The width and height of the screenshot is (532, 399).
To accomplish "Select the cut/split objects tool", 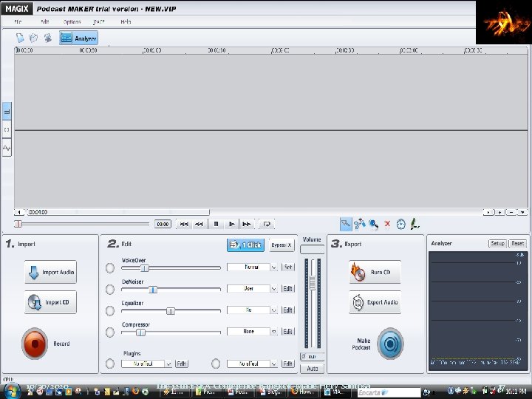I will [x=360, y=225].
